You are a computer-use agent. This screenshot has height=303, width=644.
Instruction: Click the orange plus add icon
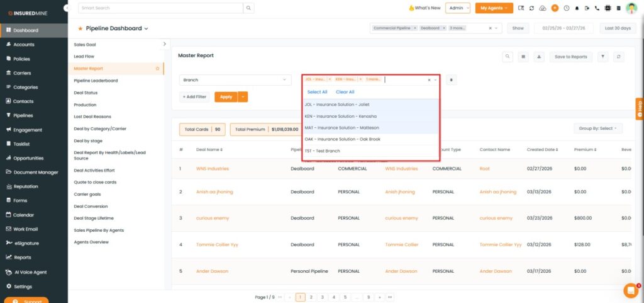coord(555,8)
